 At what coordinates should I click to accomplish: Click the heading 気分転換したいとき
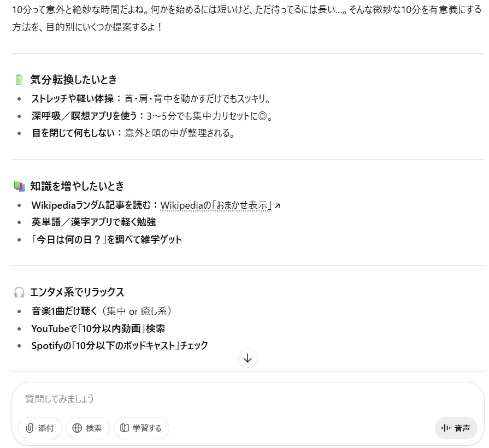pyautogui.click(x=74, y=80)
